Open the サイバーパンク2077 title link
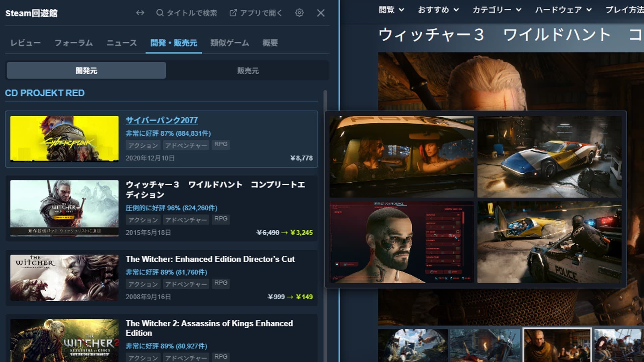644x362 pixels. point(162,120)
